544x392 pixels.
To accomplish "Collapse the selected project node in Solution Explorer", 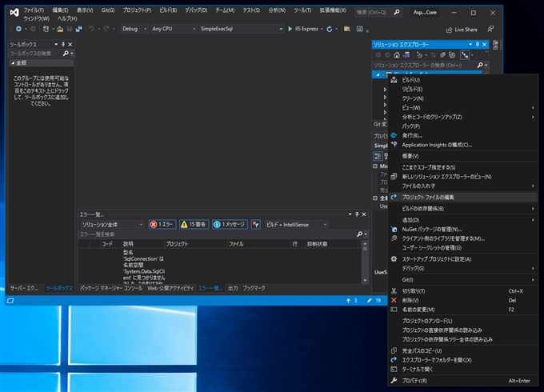I will (x=378, y=74).
